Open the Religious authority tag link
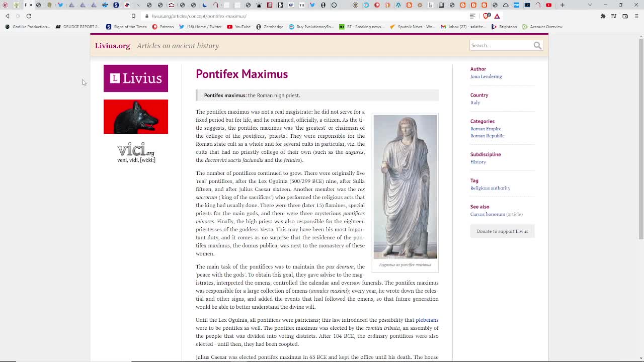 pos(490,188)
